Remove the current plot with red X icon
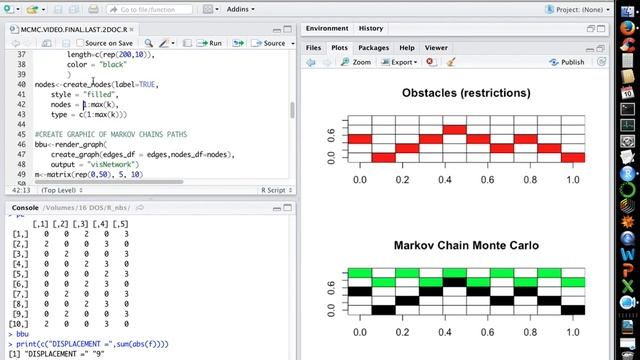This screenshot has height=360, width=640. (430, 62)
